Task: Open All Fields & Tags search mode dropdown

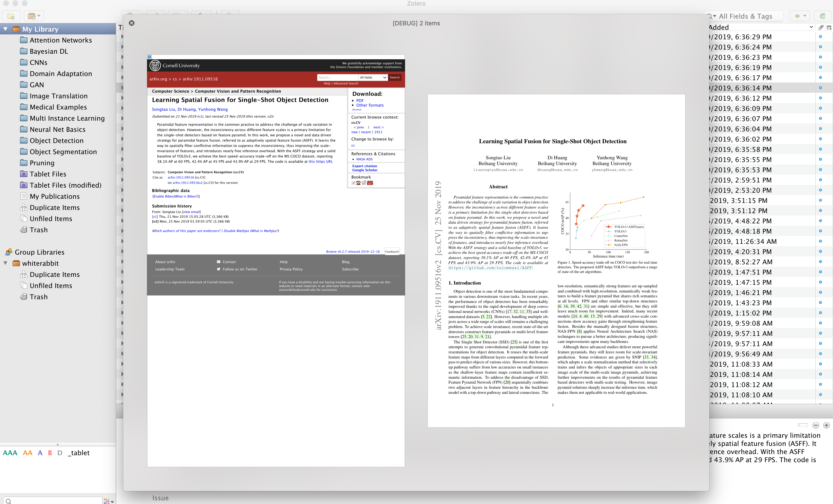Action: 712,16
